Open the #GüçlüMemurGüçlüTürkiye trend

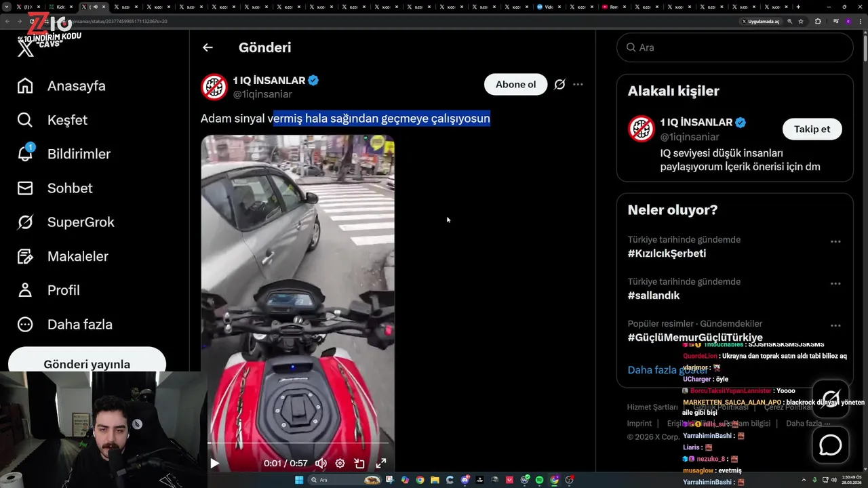click(x=695, y=337)
